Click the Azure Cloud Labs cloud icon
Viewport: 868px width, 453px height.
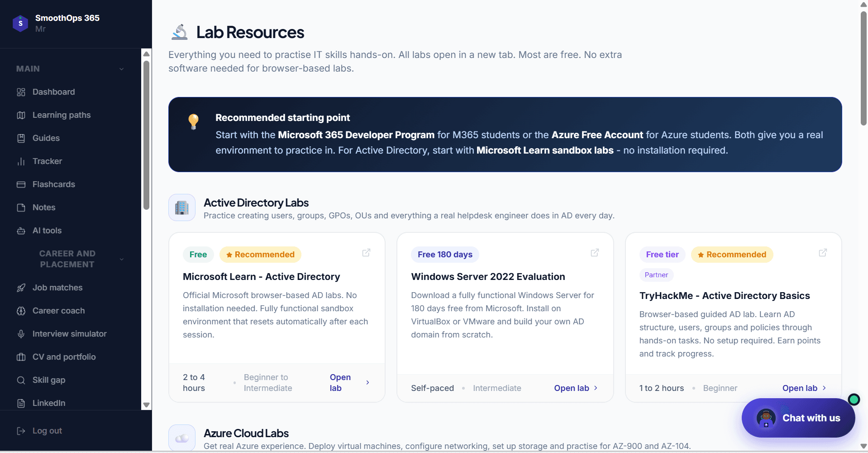click(182, 438)
